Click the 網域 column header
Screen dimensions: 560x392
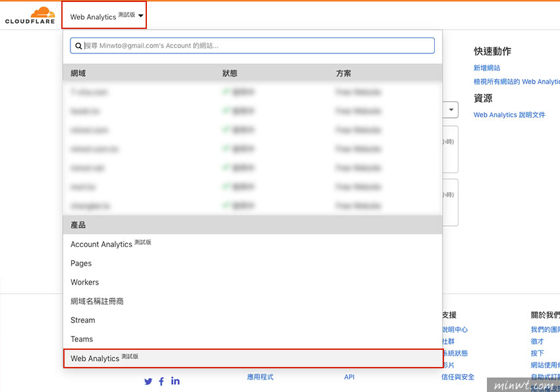click(x=78, y=73)
